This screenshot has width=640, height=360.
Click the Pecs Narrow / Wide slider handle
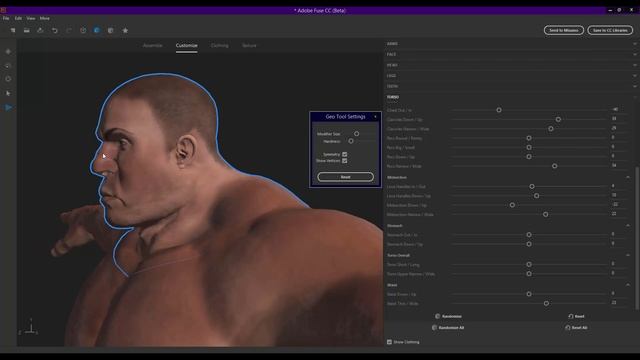click(554, 166)
